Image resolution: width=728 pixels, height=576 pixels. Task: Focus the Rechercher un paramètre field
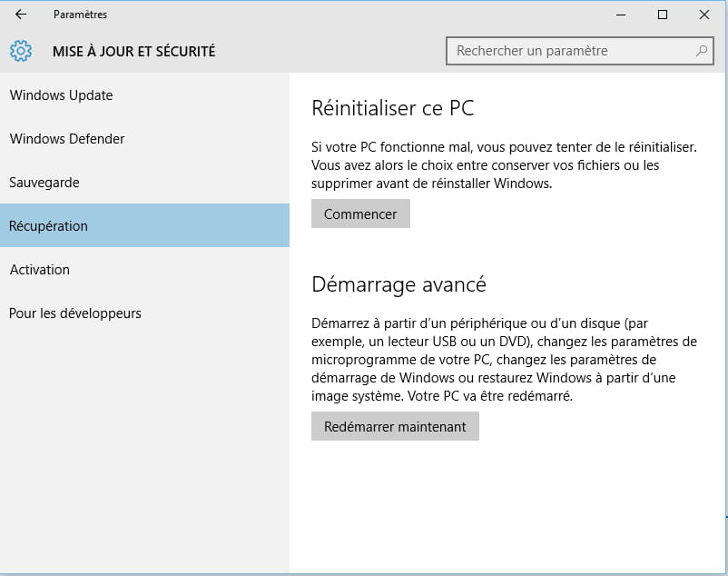tap(579, 51)
